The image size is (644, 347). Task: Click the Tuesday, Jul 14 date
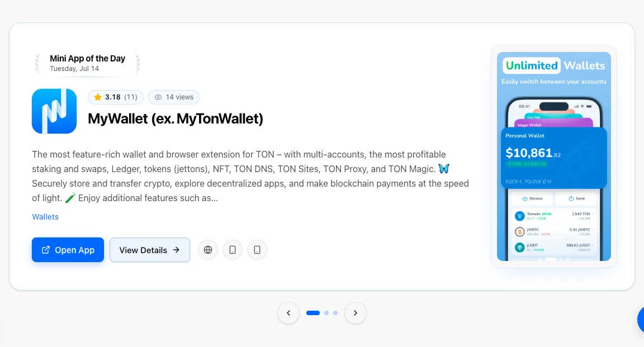click(x=74, y=69)
